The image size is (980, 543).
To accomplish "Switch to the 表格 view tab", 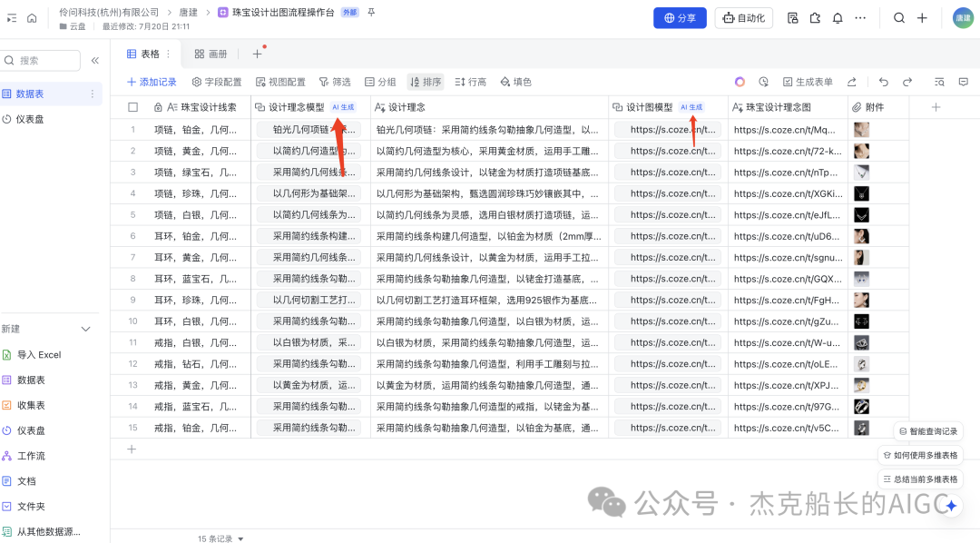I will (143, 54).
